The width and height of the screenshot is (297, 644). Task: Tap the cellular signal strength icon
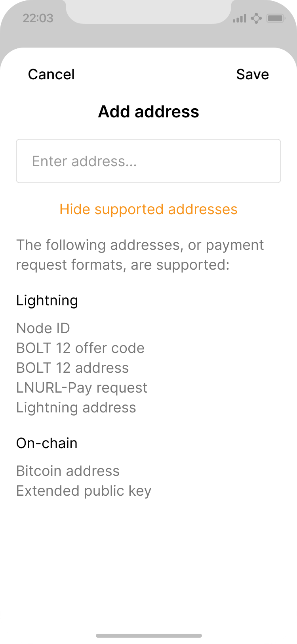[x=240, y=18]
